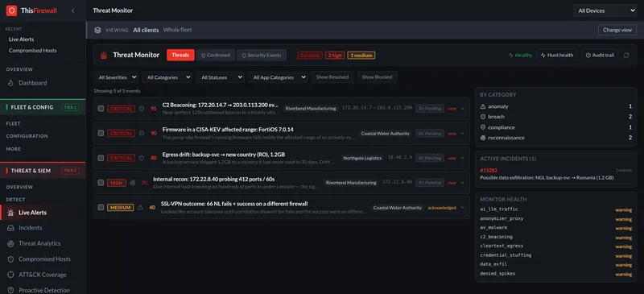Click the category icon on Egress drift row
The image size is (644, 294).
(x=142, y=158)
